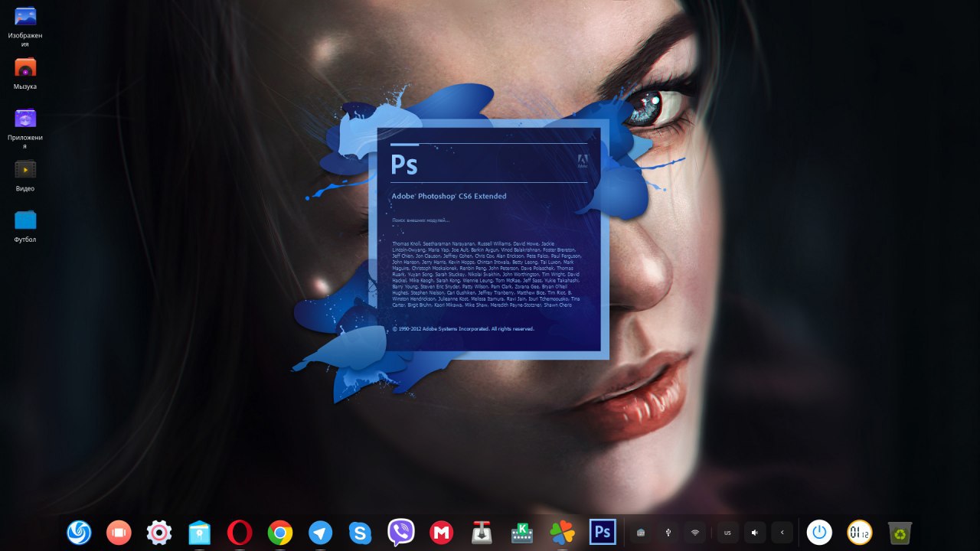Open Viber from the dock
Viewport: 980px width, 551px height.
click(401, 532)
